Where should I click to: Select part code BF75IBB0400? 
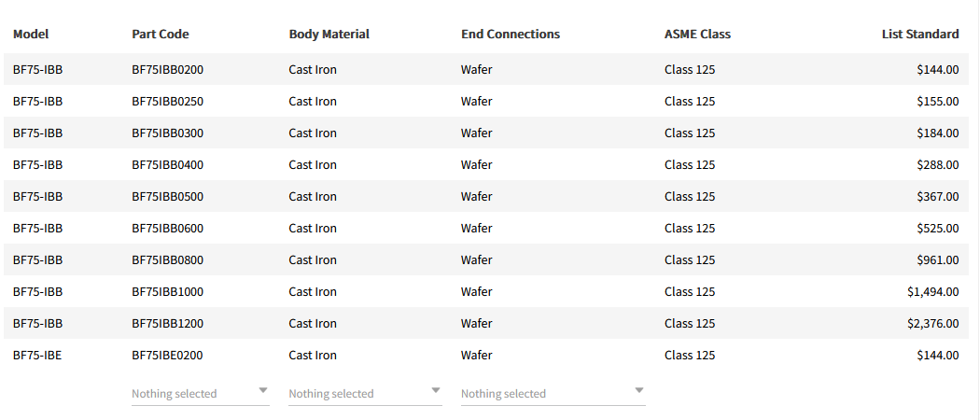coord(168,164)
